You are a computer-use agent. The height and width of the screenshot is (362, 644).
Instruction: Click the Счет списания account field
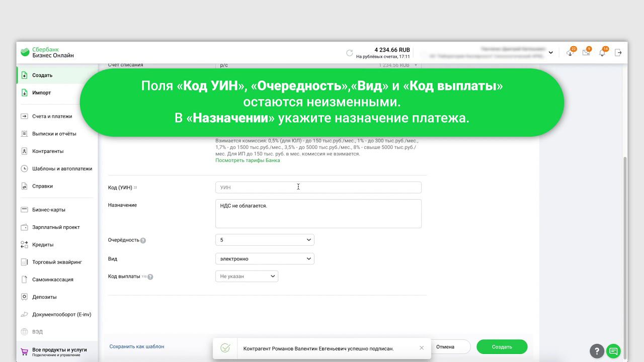coord(318,65)
